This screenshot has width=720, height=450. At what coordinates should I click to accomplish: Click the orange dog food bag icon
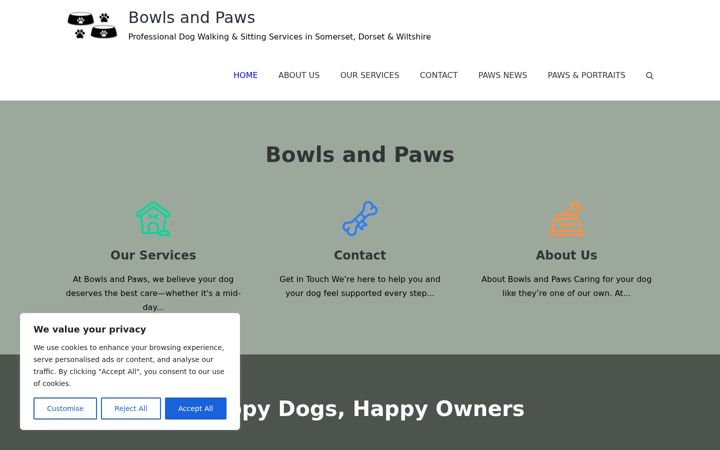point(566,219)
